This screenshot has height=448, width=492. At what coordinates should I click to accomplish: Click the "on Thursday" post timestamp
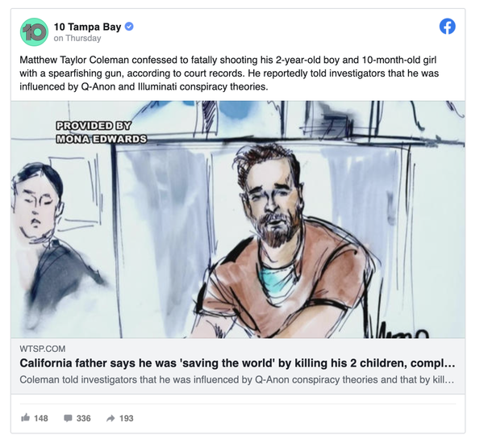(x=77, y=39)
